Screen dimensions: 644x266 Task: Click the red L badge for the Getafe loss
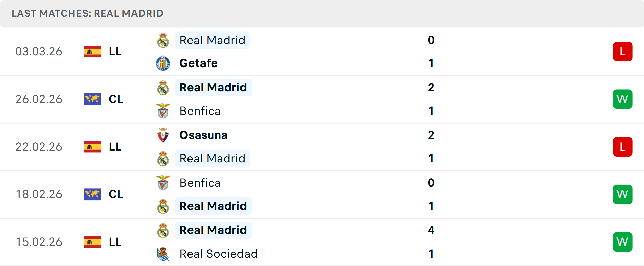coord(623,51)
